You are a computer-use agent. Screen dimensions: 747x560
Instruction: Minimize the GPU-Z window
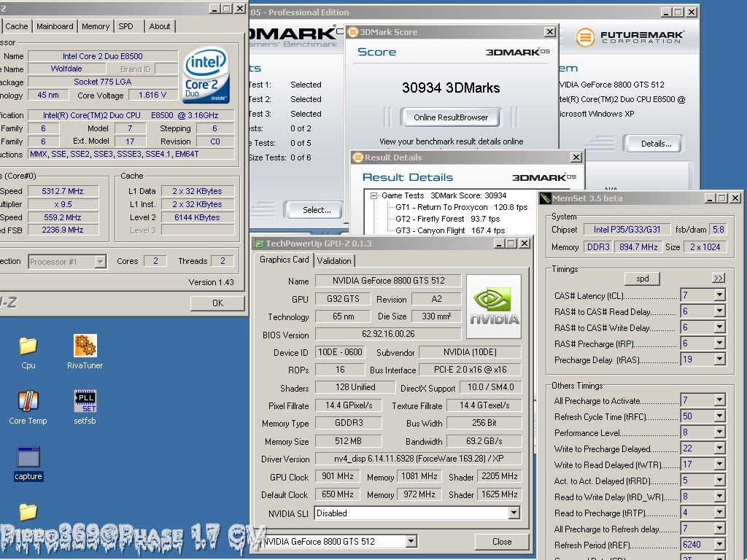[x=499, y=244]
